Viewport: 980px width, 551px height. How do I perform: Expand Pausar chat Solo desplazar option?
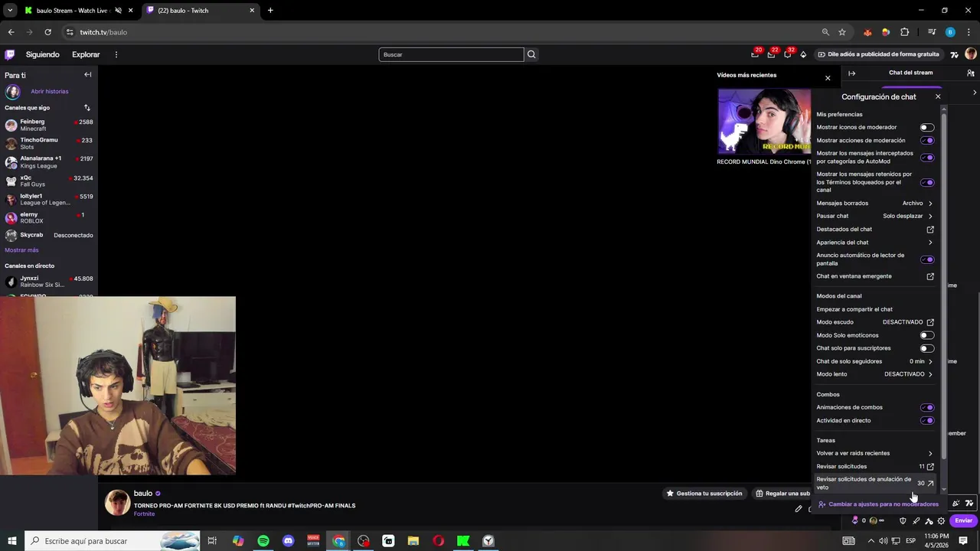tap(875, 217)
